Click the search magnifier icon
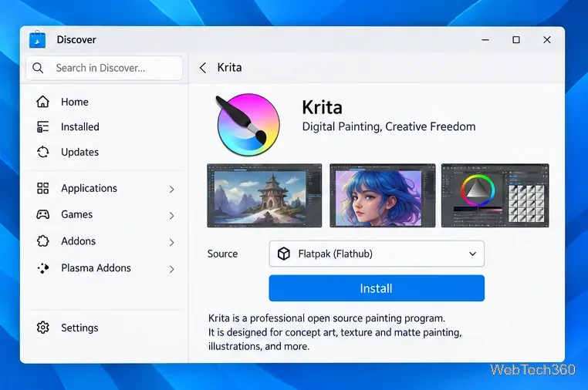 (x=38, y=68)
